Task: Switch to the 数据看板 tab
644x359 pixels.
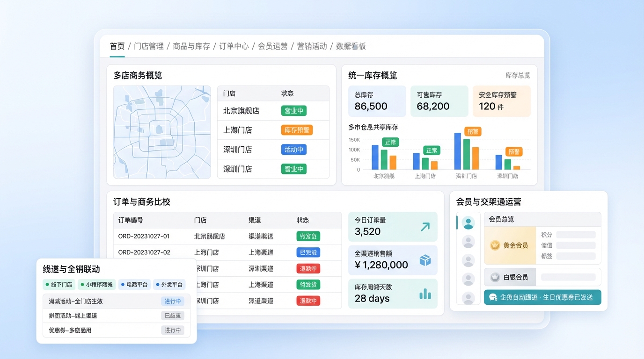Action: coord(351,46)
